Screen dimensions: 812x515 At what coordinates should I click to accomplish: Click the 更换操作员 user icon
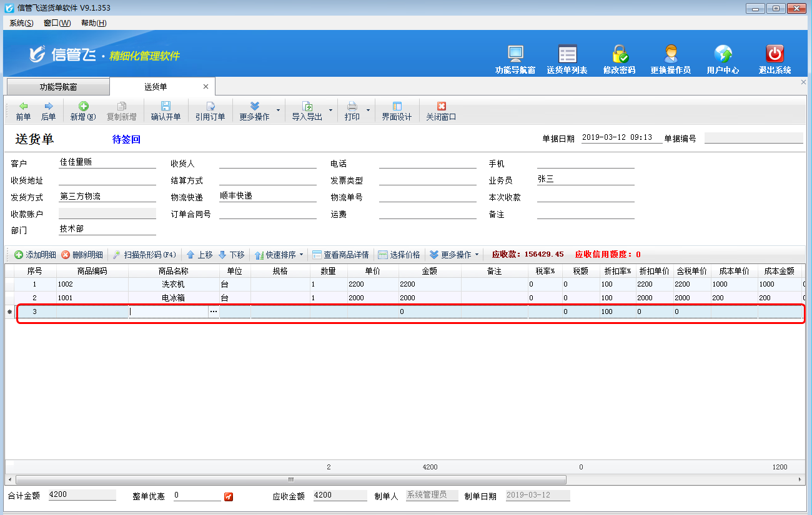tap(671, 54)
